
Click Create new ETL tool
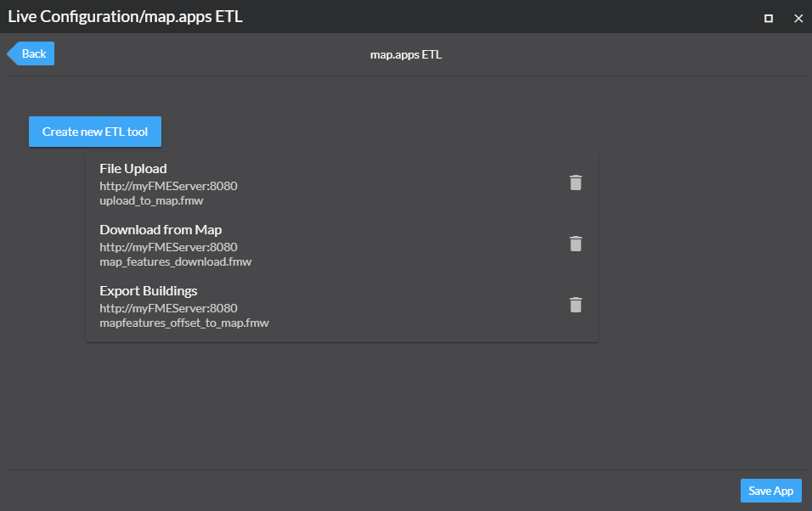[x=95, y=132]
